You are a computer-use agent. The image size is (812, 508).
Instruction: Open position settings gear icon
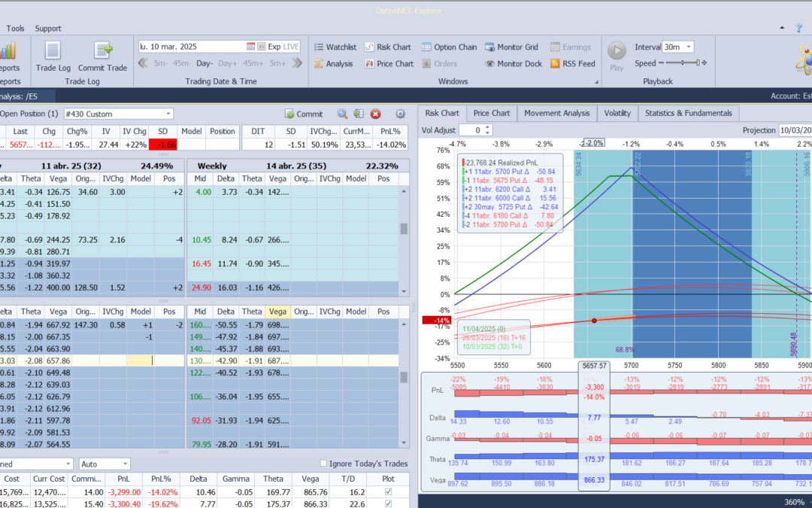click(x=400, y=114)
